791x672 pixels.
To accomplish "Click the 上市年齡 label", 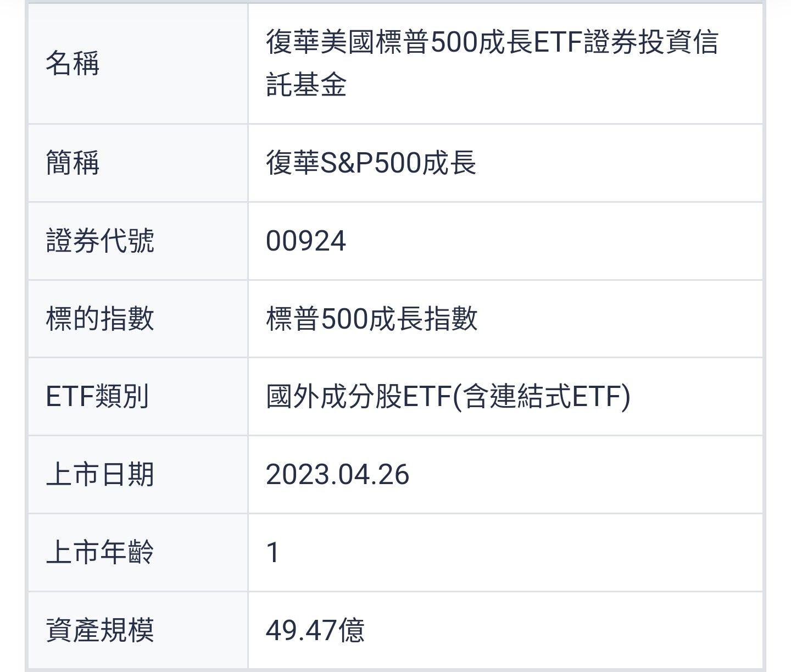I will tap(100, 552).
